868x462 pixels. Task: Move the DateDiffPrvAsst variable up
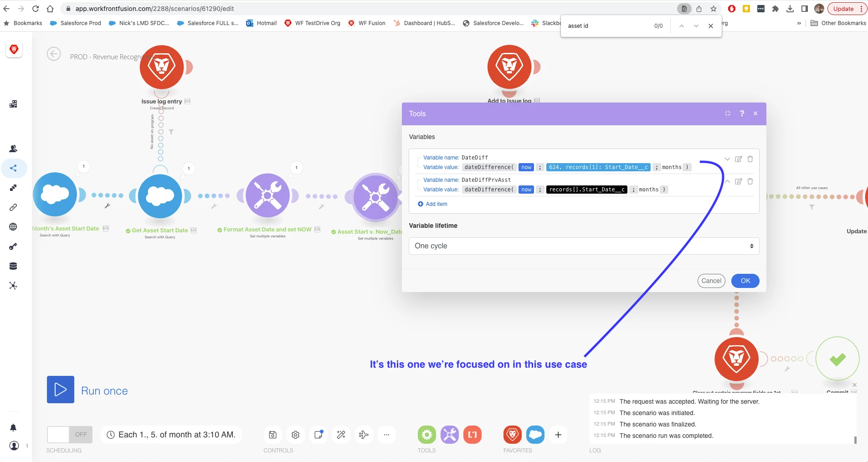[727, 181]
